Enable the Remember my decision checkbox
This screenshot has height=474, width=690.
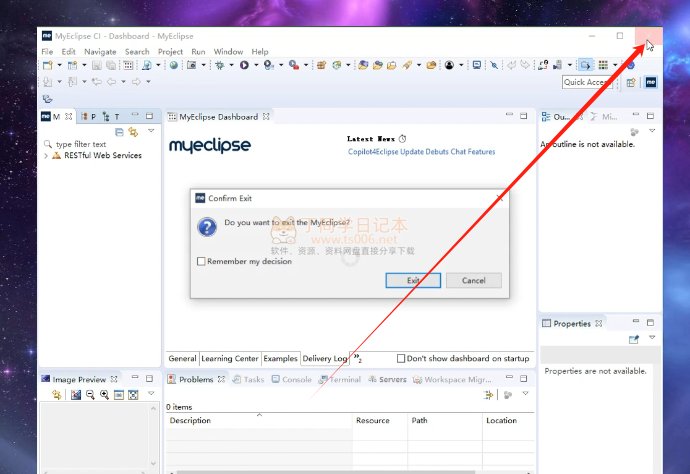click(x=202, y=261)
